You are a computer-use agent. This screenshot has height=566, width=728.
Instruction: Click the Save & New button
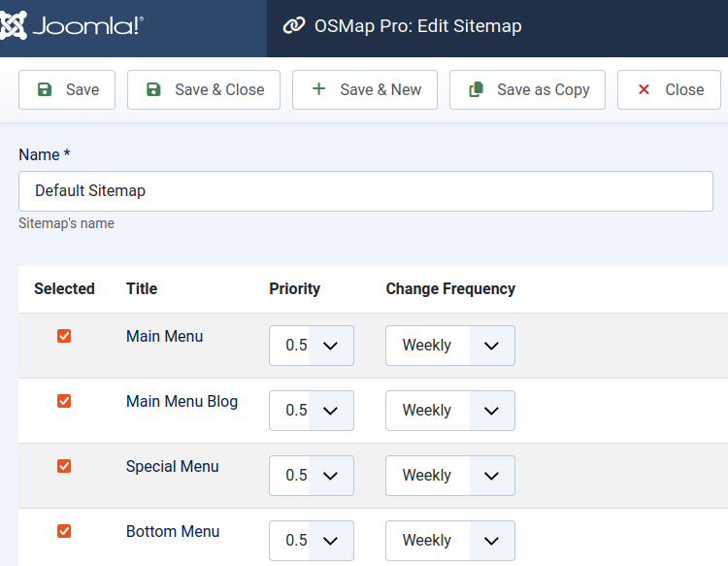(x=365, y=89)
